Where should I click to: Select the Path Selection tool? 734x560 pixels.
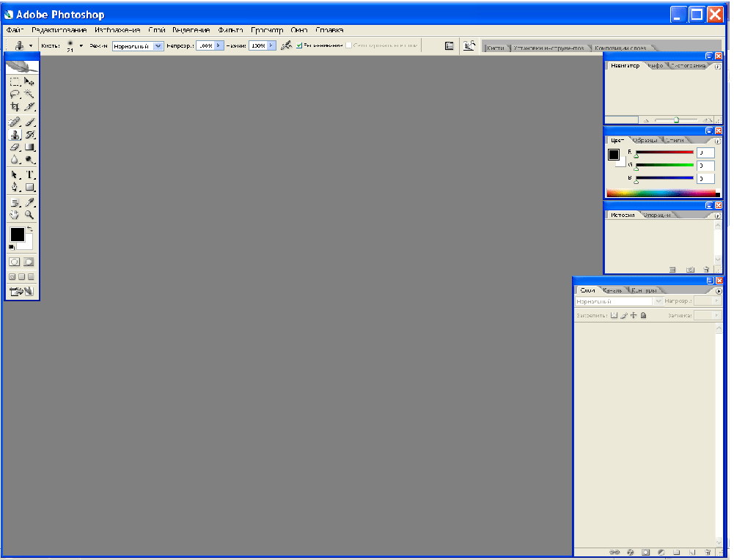[15, 174]
